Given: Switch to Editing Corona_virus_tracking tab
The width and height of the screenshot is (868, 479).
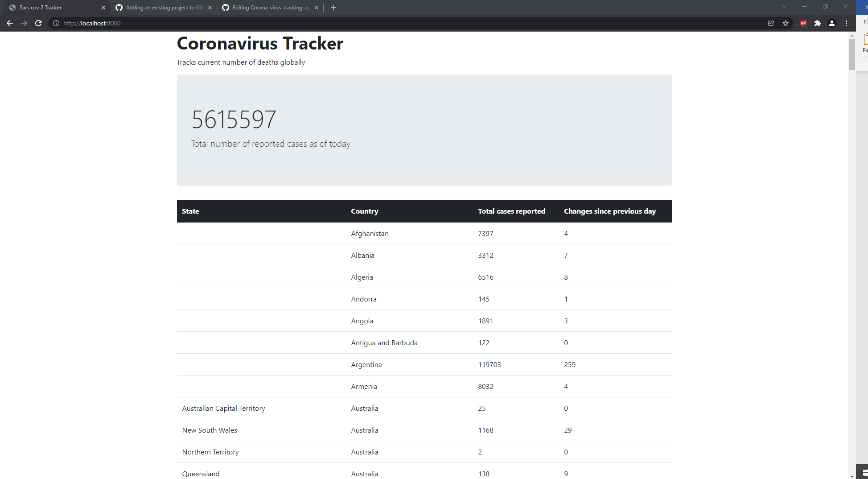Looking at the screenshot, I should click(271, 8).
